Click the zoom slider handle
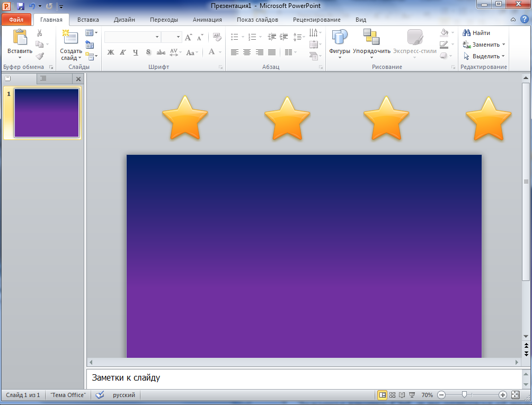Image resolution: width=532 pixels, height=405 pixels. click(x=464, y=394)
